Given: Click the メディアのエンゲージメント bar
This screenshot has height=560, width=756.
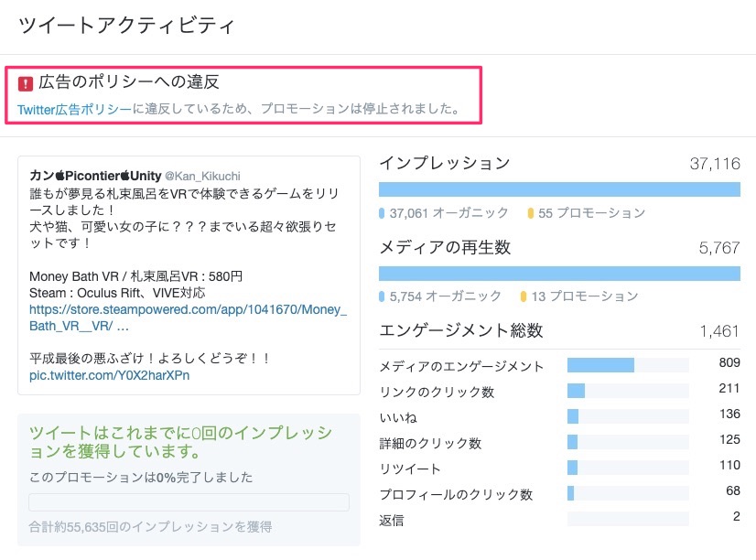Looking at the screenshot, I should (628, 365).
